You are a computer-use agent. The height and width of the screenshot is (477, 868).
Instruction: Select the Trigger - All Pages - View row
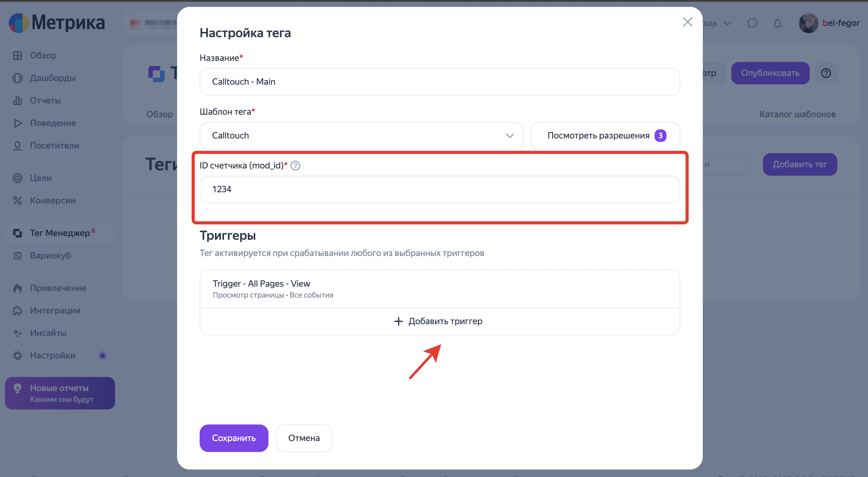click(439, 289)
